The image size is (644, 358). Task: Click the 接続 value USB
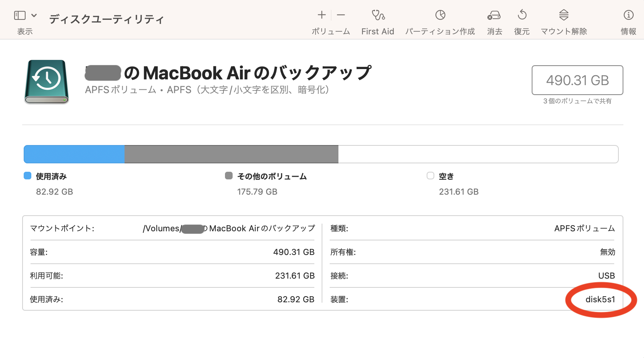point(607,276)
